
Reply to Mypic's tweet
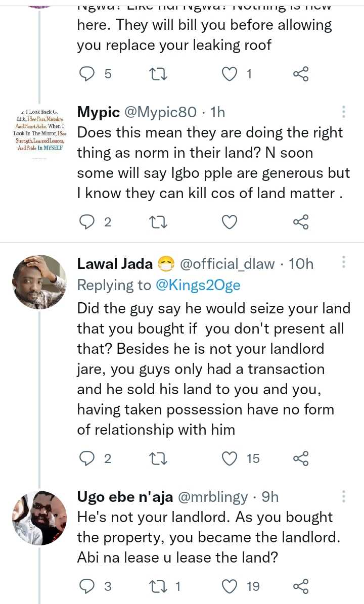[88, 222]
